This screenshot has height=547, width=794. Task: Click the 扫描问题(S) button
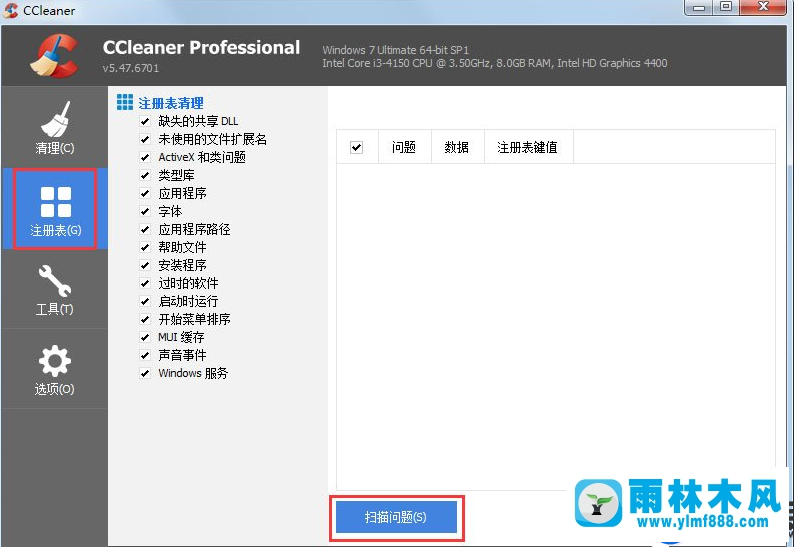(396, 517)
